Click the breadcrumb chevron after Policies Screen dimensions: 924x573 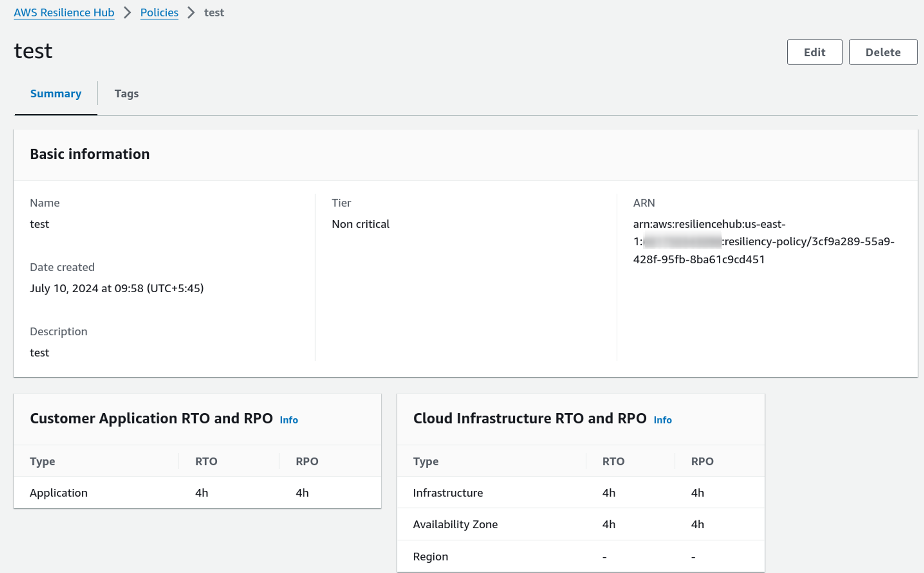[191, 12]
